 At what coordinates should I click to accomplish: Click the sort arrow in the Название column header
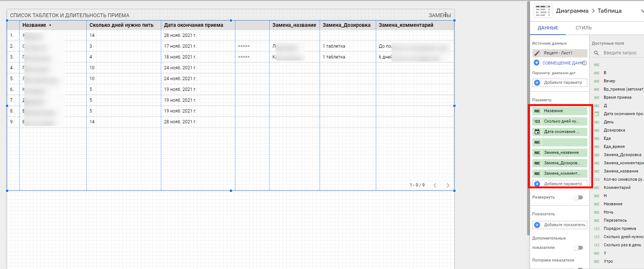click(x=50, y=25)
